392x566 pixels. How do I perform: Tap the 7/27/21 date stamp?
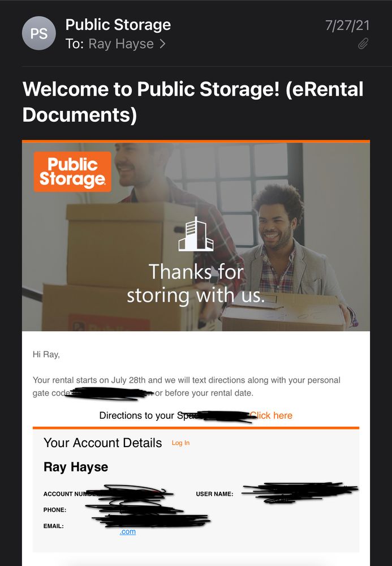(x=347, y=25)
